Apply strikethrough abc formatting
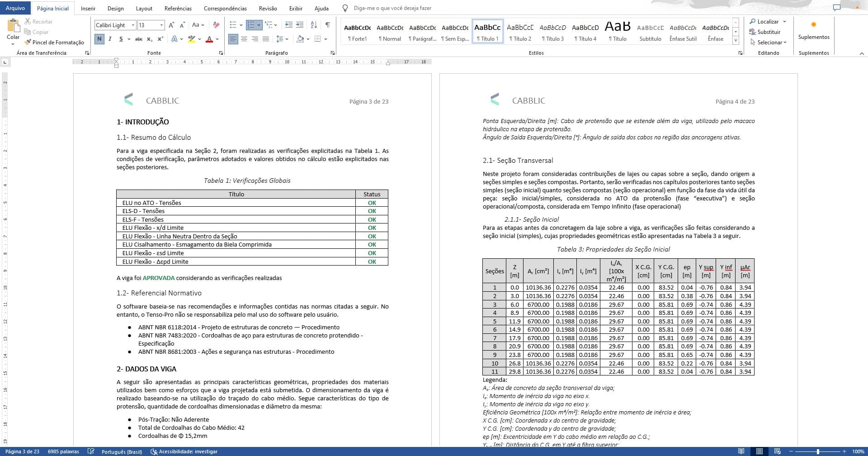 pyautogui.click(x=139, y=39)
